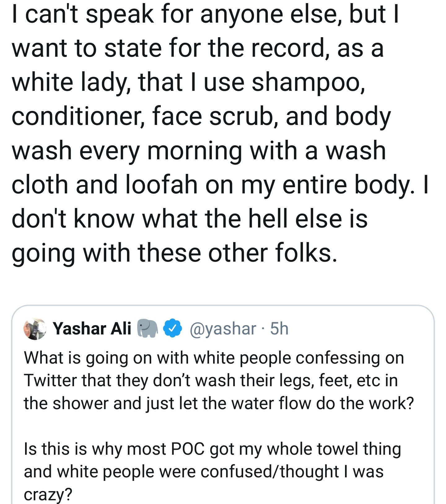Click the Yashar Ali display name

92,328
